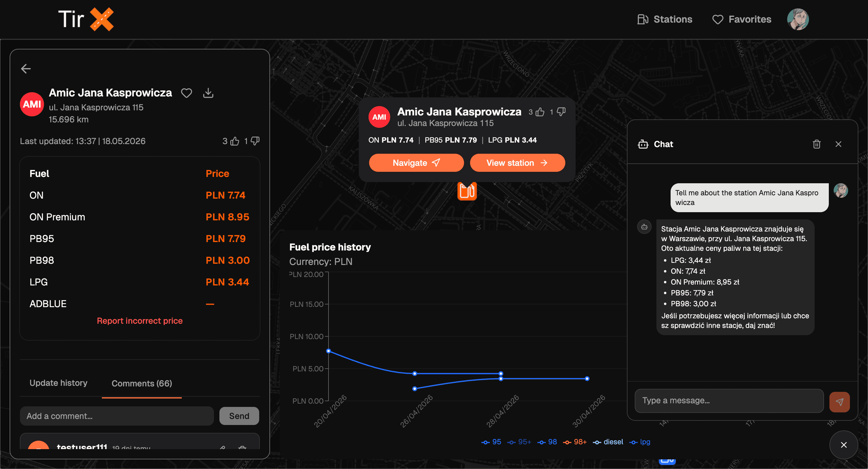Screen dimensions: 868x469
Task: Click thumbs down icon in map popup
Action: pos(561,112)
